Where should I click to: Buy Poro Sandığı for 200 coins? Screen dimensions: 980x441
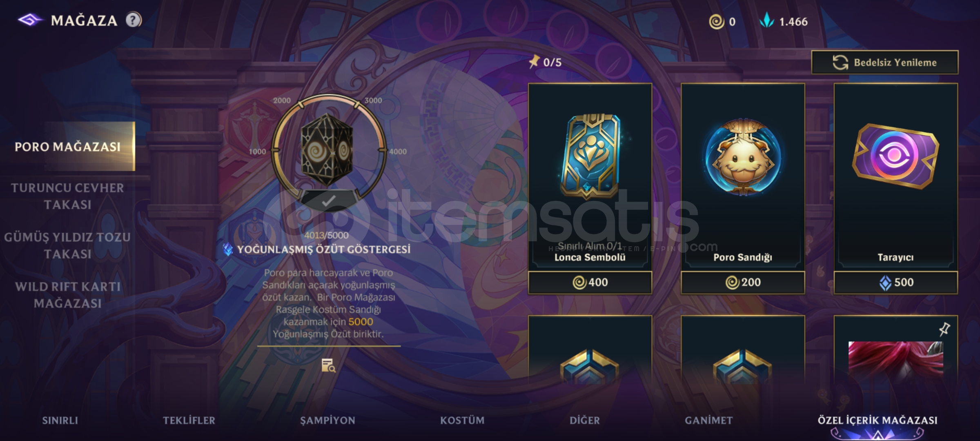743,282
